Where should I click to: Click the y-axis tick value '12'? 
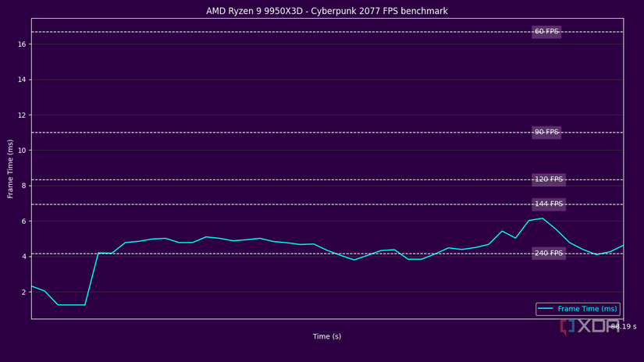click(22, 115)
